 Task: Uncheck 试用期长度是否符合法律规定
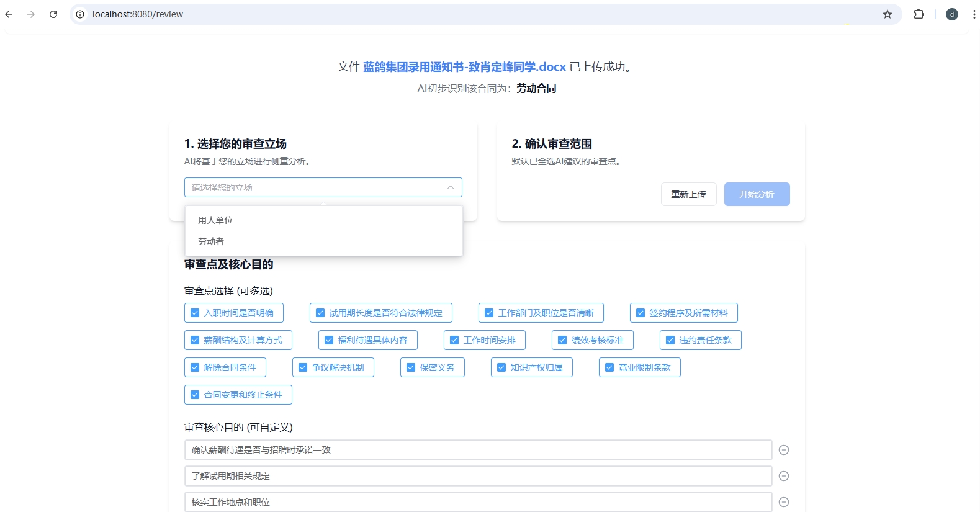(x=381, y=313)
